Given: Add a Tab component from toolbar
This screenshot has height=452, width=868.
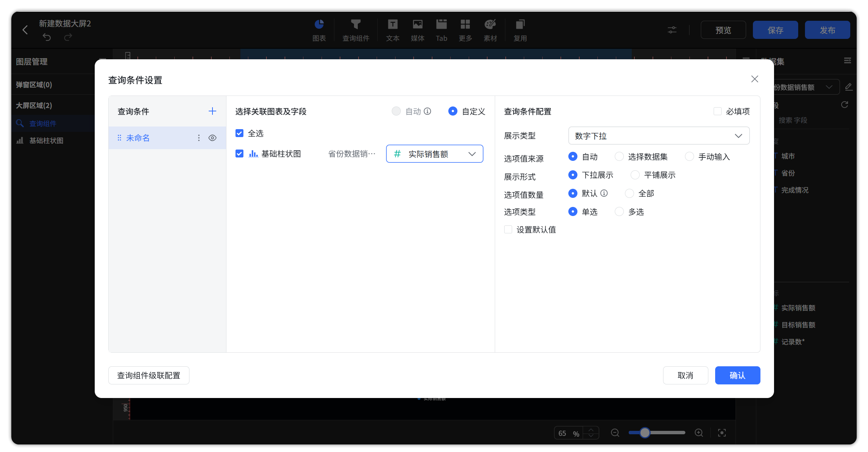Looking at the screenshot, I should [x=441, y=30].
